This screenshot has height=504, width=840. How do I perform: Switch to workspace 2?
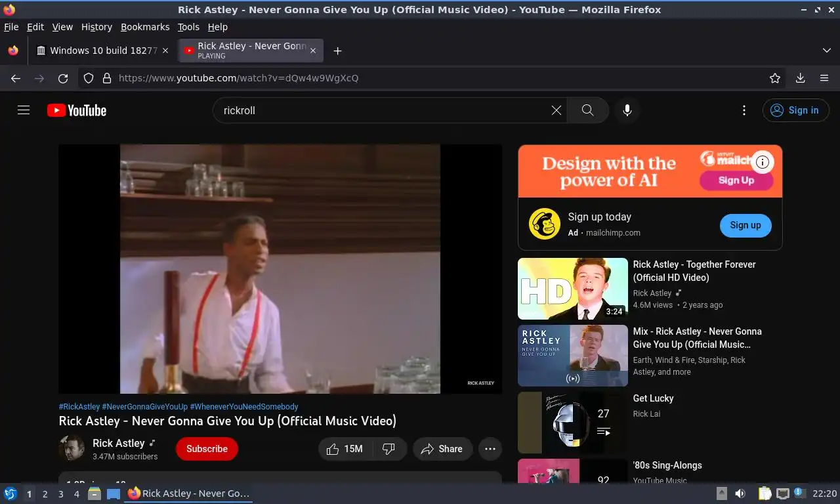[x=45, y=494]
